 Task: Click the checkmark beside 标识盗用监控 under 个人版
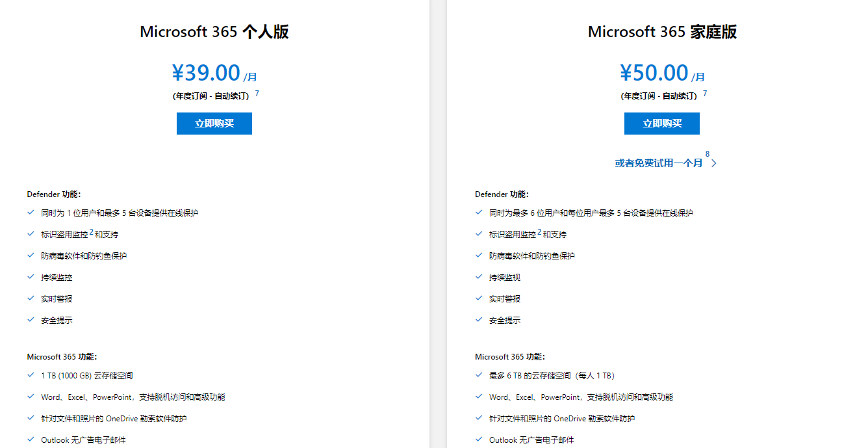(x=31, y=233)
